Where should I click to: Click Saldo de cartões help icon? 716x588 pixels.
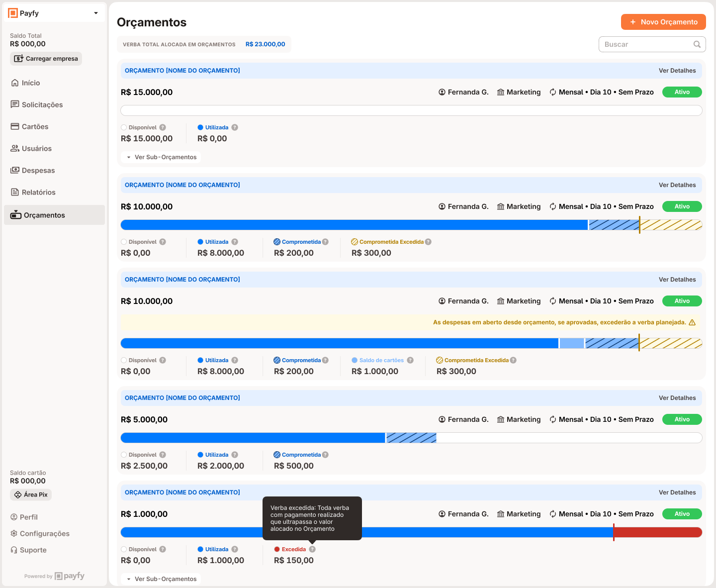click(x=410, y=360)
